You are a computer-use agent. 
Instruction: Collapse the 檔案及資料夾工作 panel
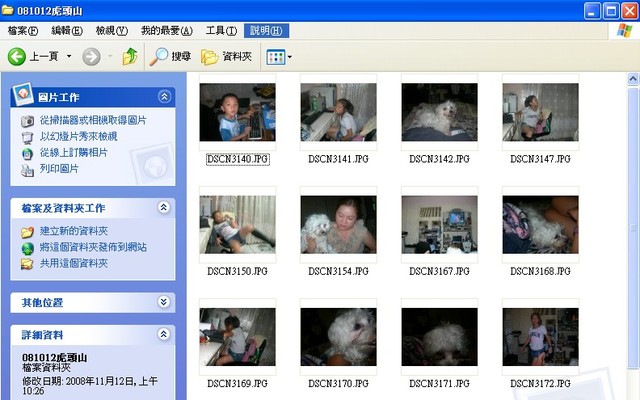coord(164,208)
